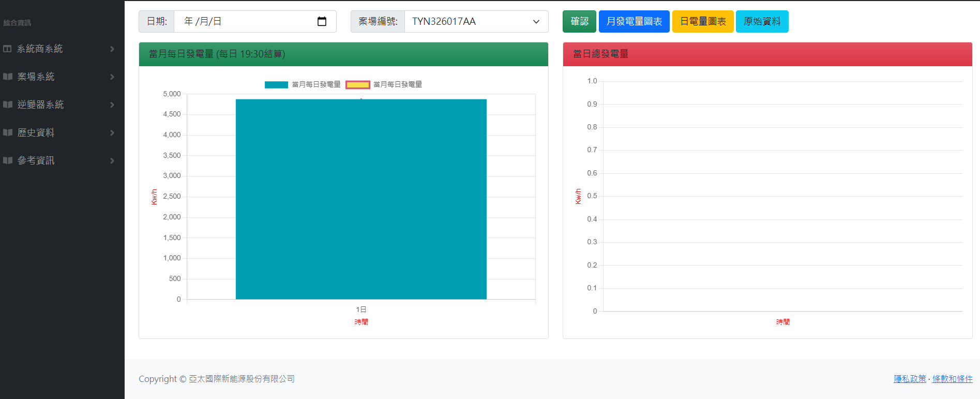Expand the 案場系統 chevron arrow
The width and height of the screenshot is (980, 399).
tap(112, 77)
